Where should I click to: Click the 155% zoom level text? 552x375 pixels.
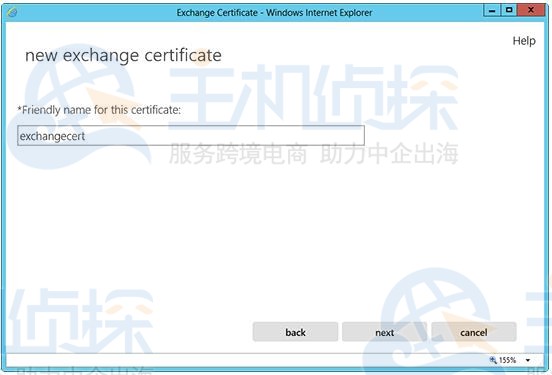coord(507,360)
